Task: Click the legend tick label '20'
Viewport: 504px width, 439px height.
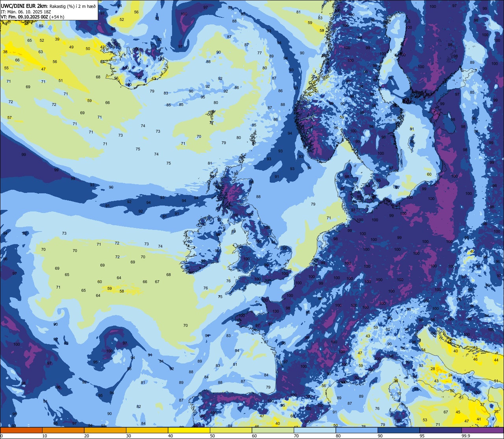Action: pyautogui.click(x=86, y=436)
